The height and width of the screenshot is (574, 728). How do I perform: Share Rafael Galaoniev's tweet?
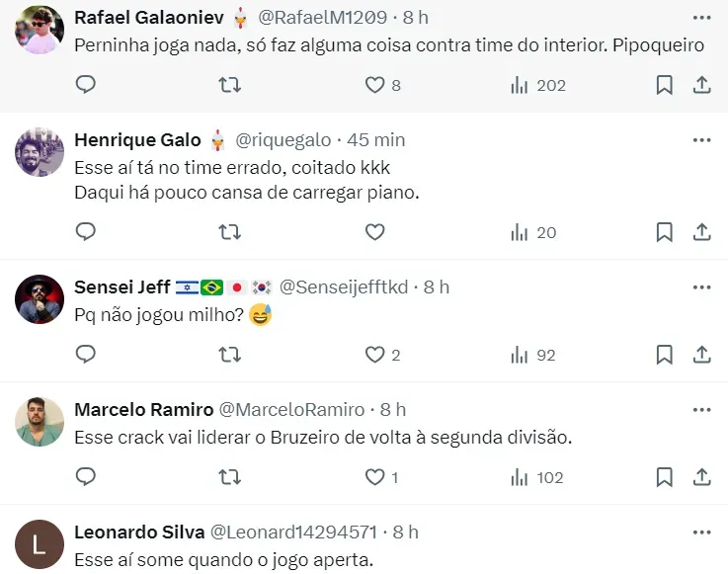point(702,85)
